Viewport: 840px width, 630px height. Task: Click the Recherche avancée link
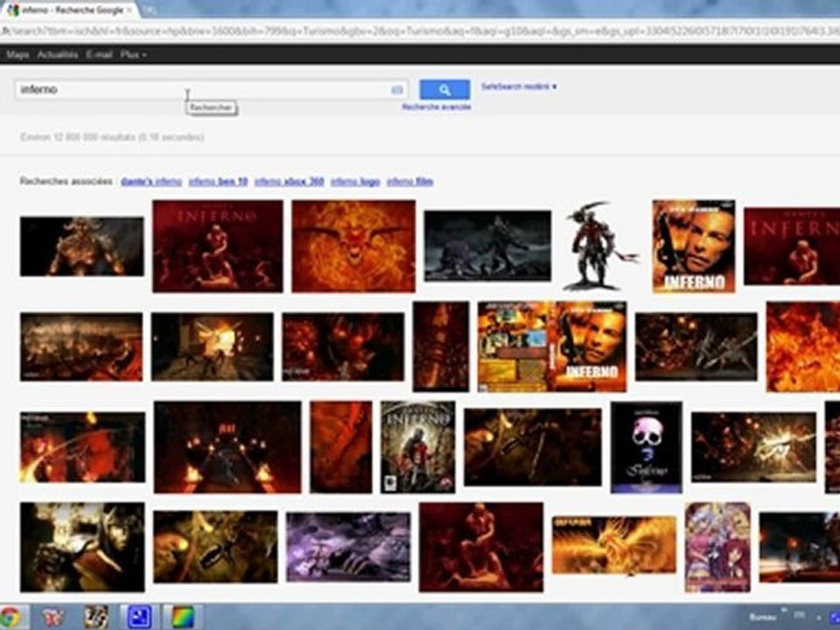[437, 107]
